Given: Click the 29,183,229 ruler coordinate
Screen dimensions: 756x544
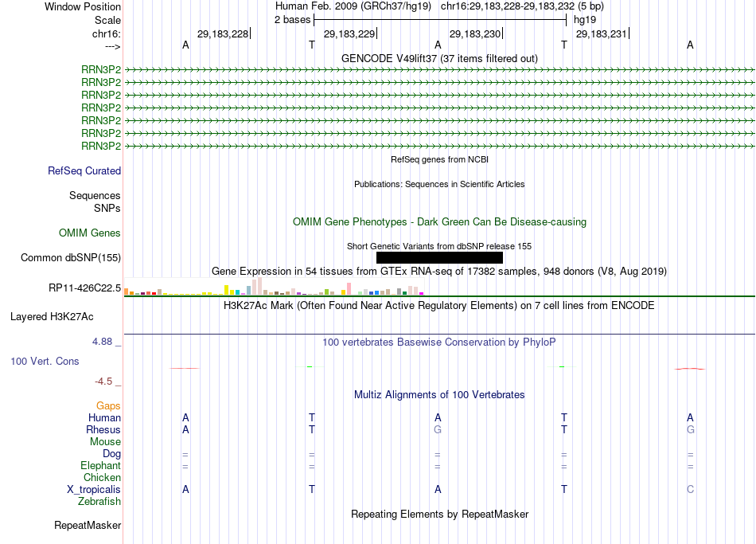Looking at the screenshot, I should (349, 33).
